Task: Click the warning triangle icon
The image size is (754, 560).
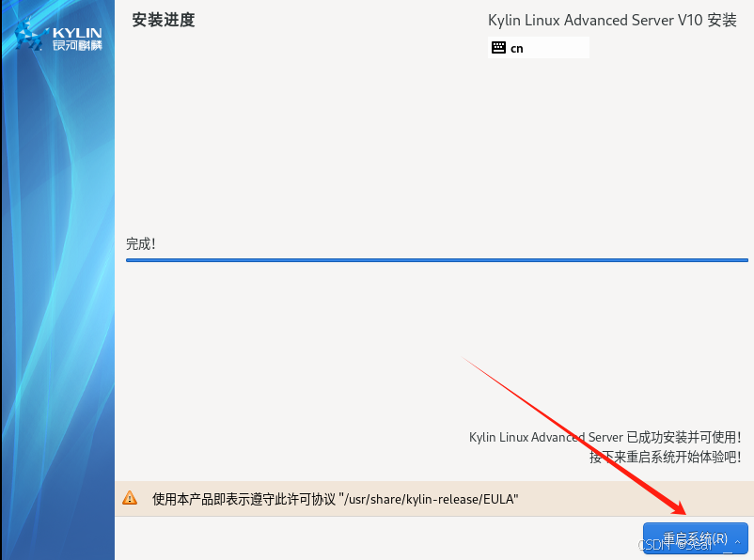Action: click(x=130, y=498)
